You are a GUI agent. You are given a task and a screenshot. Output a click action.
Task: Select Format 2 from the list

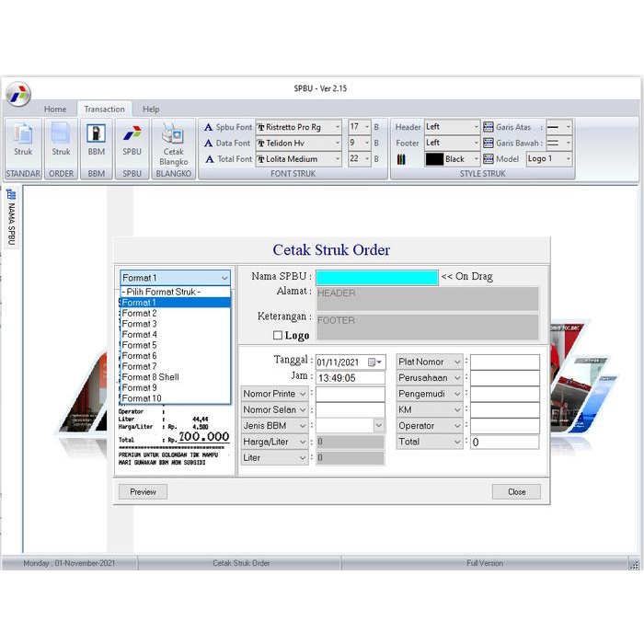(x=176, y=313)
